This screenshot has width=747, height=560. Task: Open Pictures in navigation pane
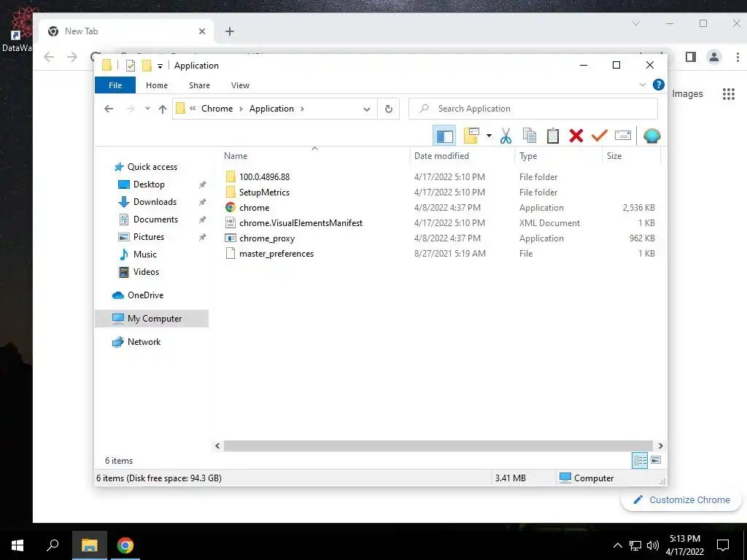coord(149,237)
